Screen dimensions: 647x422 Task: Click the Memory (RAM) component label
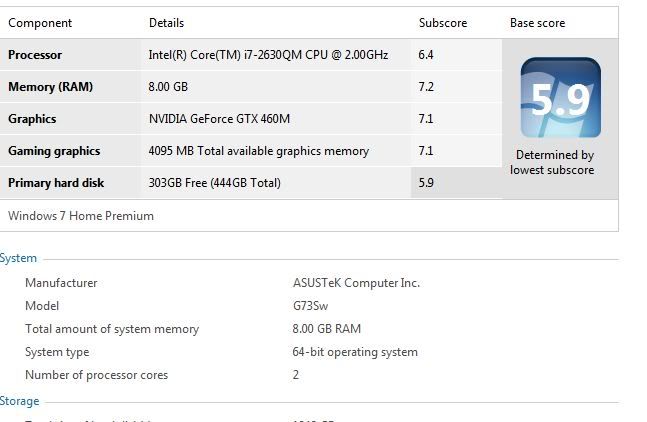(50, 87)
